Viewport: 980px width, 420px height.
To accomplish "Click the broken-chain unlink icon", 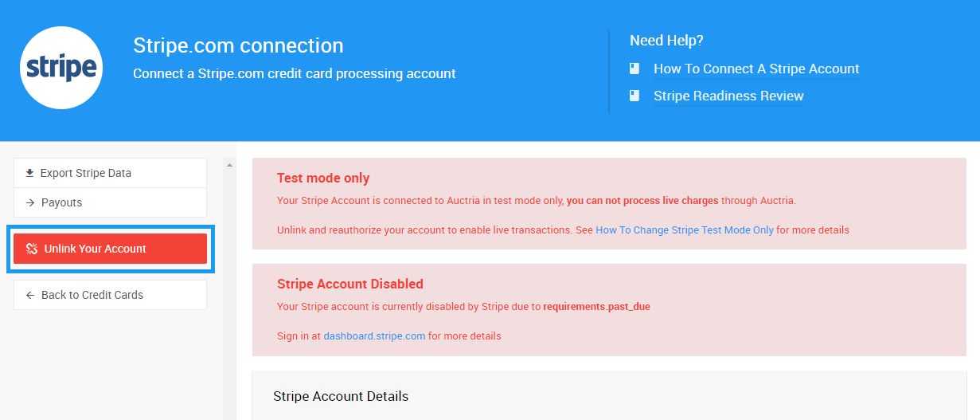I will point(32,249).
